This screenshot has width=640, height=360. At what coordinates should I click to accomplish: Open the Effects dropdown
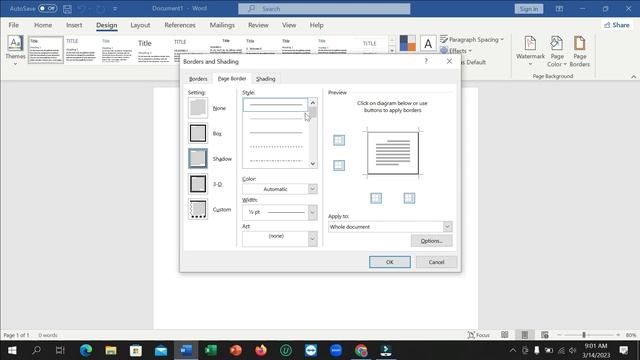(x=456, y=51)
